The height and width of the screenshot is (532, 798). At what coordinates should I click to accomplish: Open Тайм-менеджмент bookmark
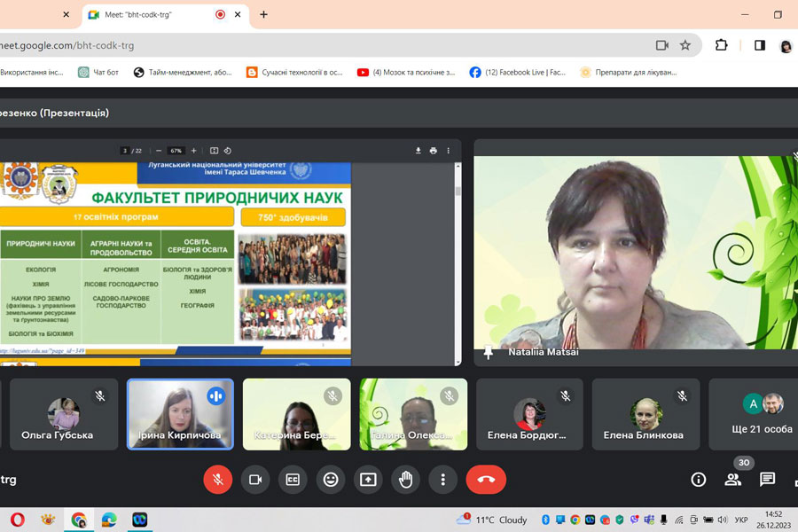(x=183, y=73)
